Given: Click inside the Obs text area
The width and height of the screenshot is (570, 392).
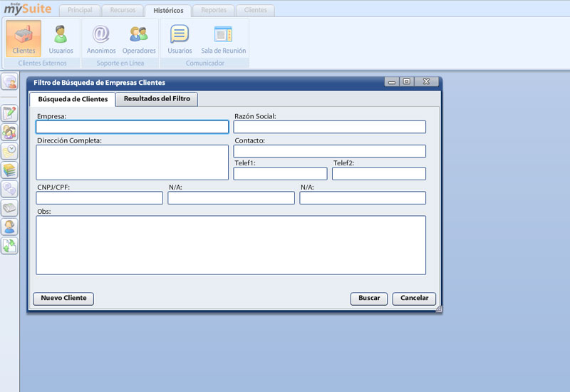Looking at the screenshot, I should point(231,245).
